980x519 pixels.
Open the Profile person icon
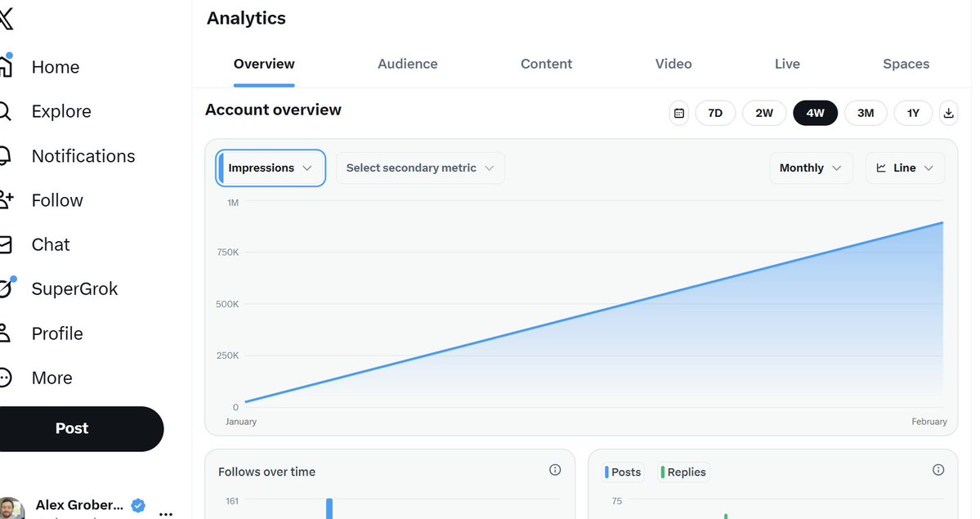5,333
